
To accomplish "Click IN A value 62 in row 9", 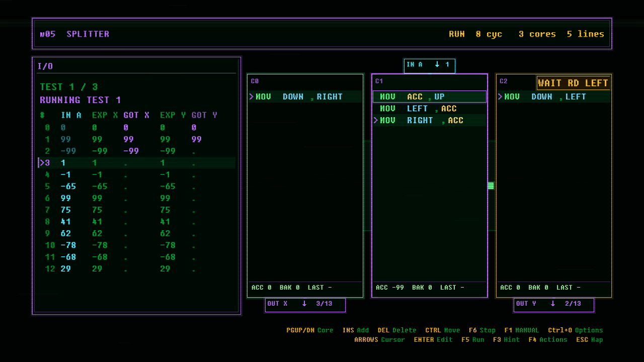I will (66, 234).
